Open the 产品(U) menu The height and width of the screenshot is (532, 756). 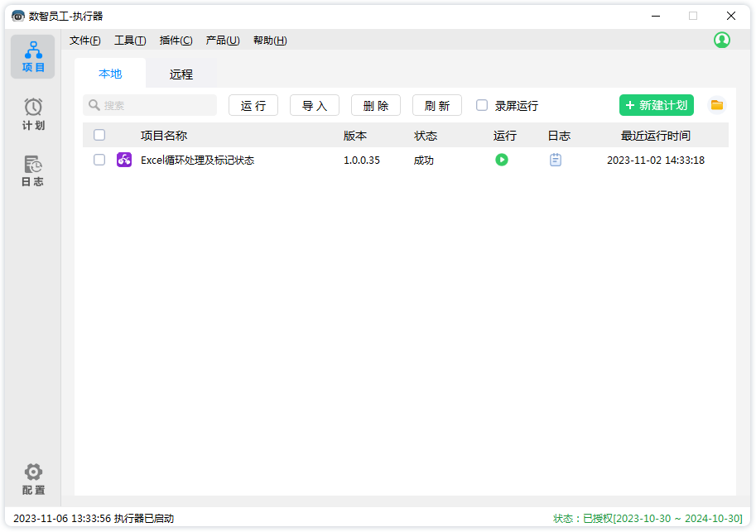[x=222, y=41]
